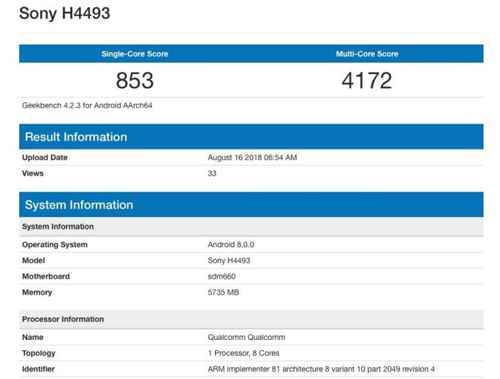Viewport: 500px width, 379px height.
Task: Click the Identifier label
Action: (x=38, y=369)
